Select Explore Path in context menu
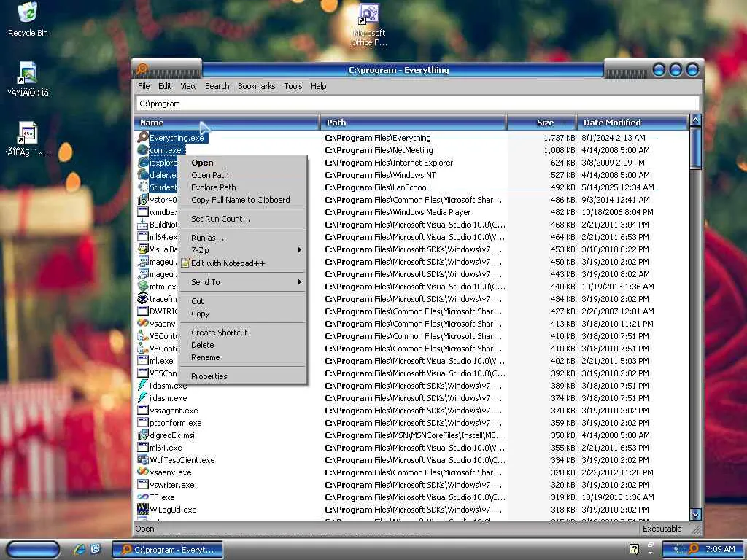 [242, 187]
